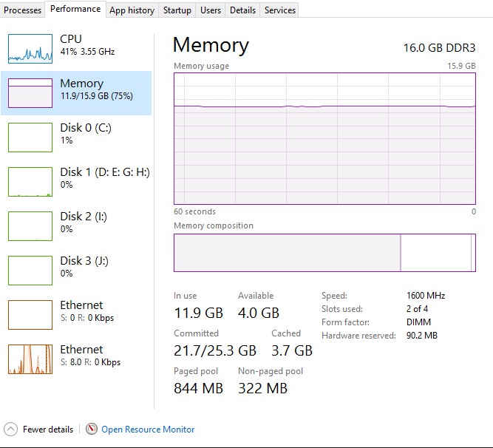Click the Resource Monitor icon
The image size is (493, 448).
point(92,429)
